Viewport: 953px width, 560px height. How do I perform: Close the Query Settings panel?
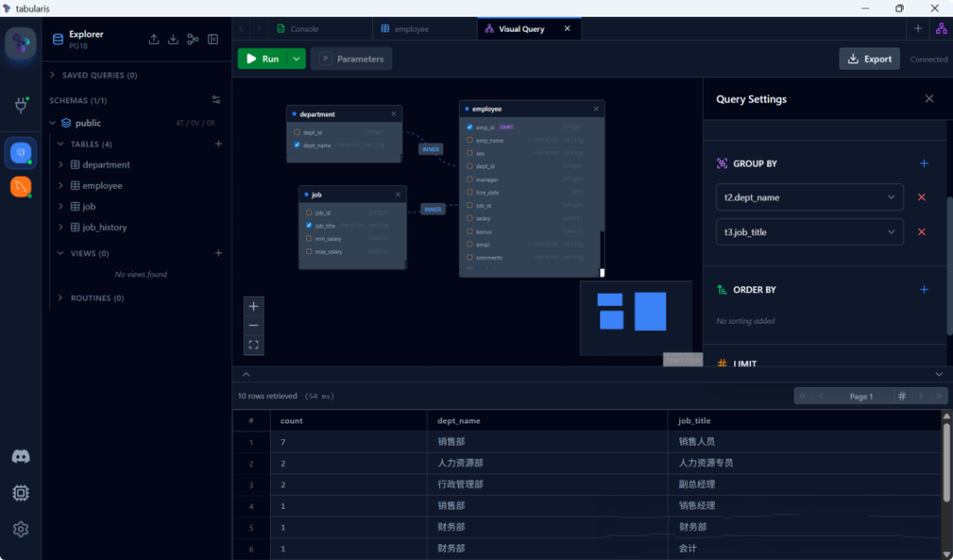point(929,100)
